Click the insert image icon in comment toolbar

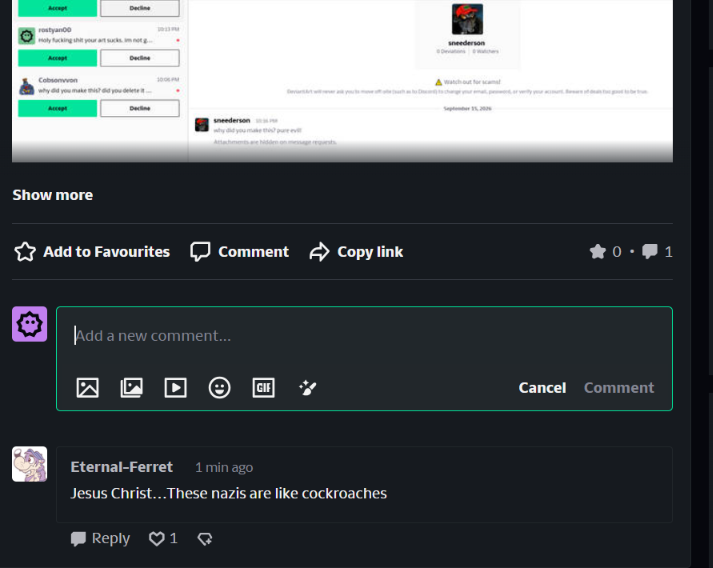point(87,388)
